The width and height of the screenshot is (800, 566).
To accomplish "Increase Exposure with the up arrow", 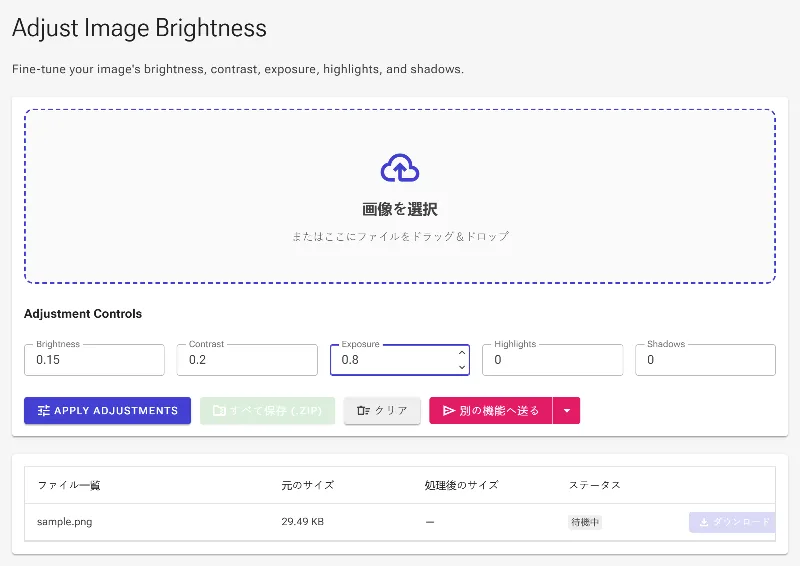I will (x=462, y=353).
